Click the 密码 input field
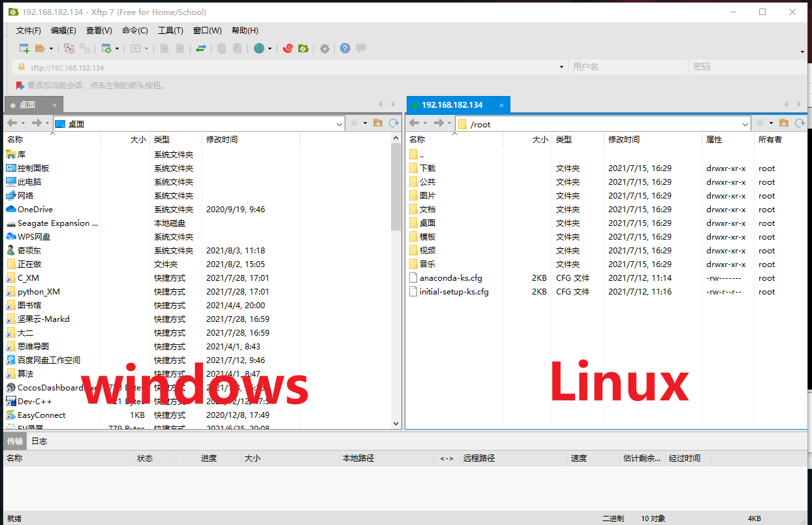Screen dimensions: 812x525 [x=747, y=67]
